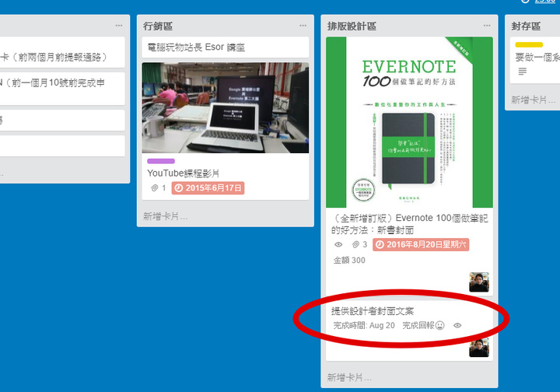The image size is (560, 392).
Task: Open card mentioning 前兩個月前提報通路
Action: [62, 52]
